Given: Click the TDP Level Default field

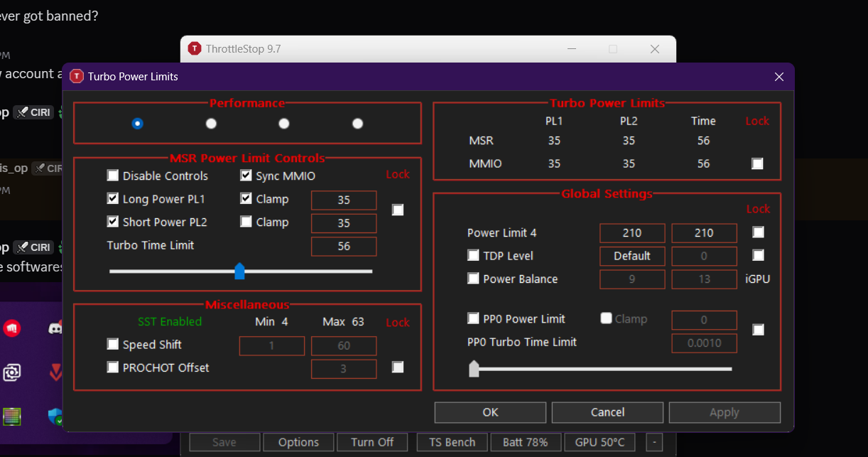Looking at the screenshot, I should (632, 256).
